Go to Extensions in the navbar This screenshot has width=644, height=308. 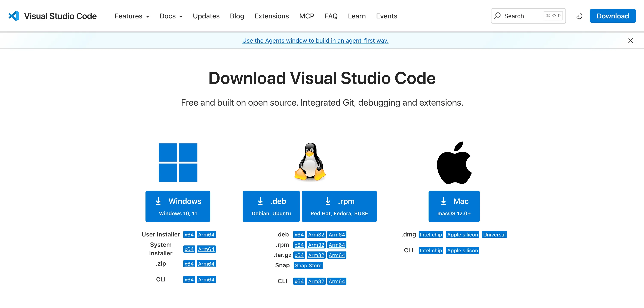coord(272,16)
